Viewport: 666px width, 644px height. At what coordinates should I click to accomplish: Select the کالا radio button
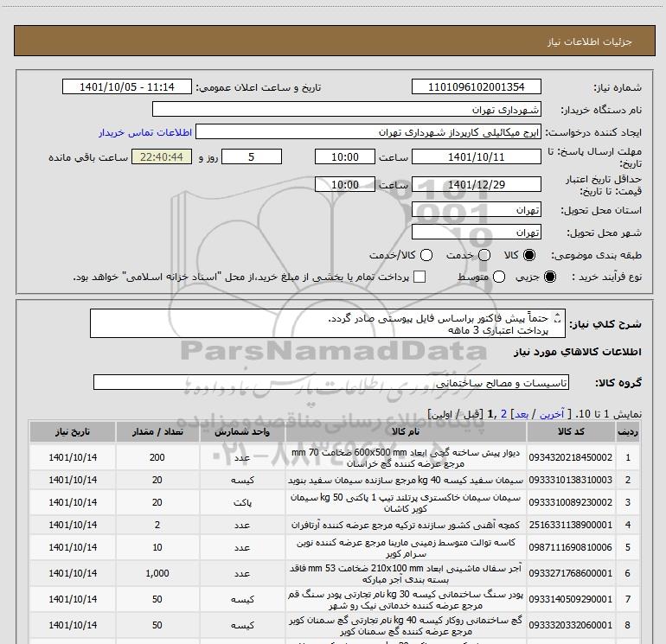529,255
